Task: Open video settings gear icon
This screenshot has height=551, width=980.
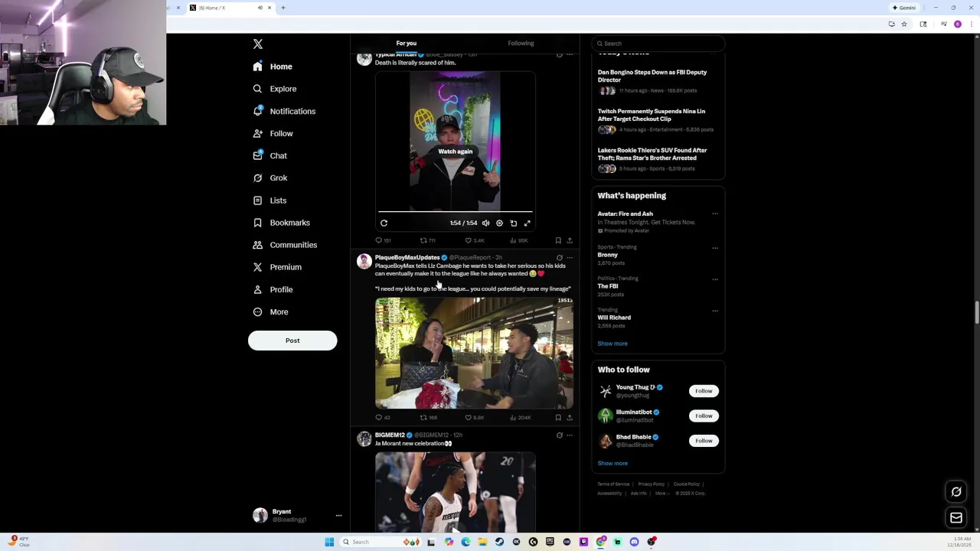Action: coord(499,223)
